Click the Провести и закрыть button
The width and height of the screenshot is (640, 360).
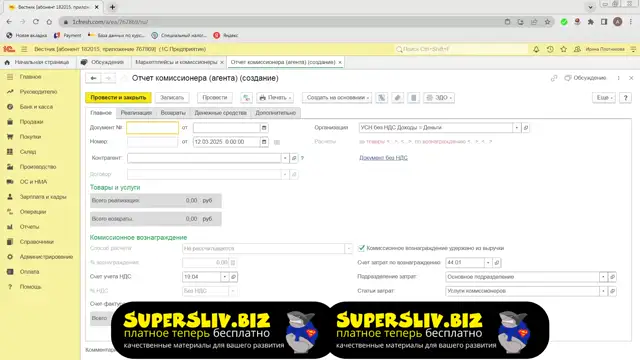click(x=118, y=98)
